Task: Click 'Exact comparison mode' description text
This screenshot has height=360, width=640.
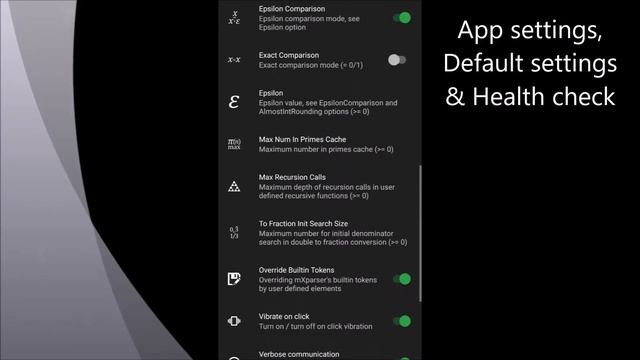Action: [311, 65]
